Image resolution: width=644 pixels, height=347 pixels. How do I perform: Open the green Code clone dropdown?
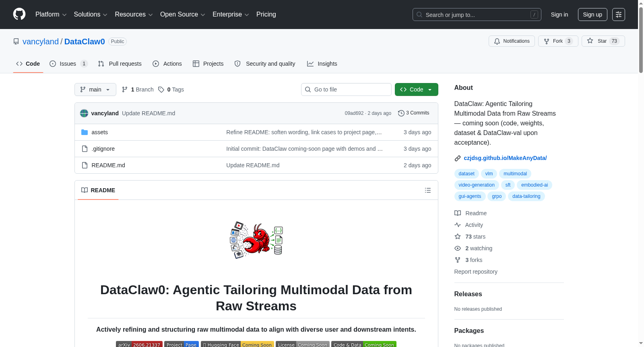(417, 89)
